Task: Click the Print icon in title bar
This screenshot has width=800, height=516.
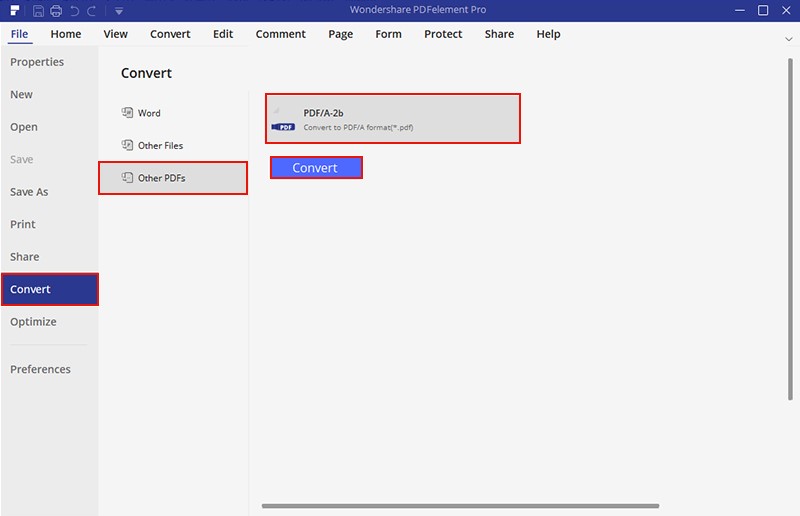Action: coord(56,11)
